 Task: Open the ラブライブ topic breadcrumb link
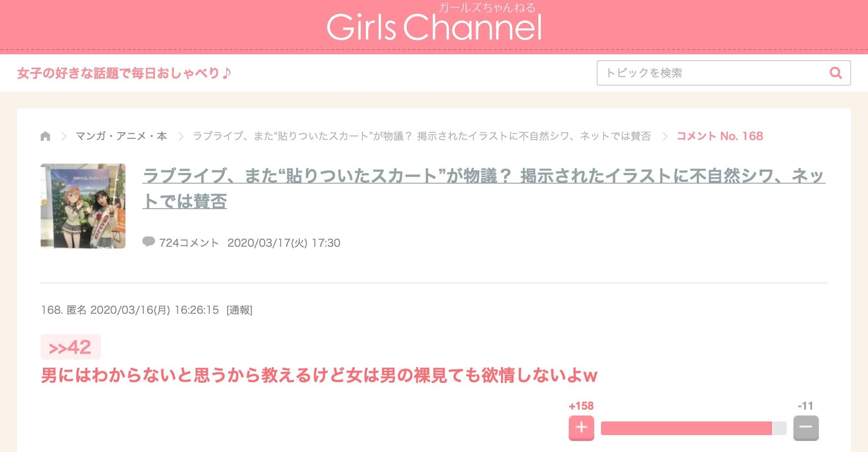point(422,136)
